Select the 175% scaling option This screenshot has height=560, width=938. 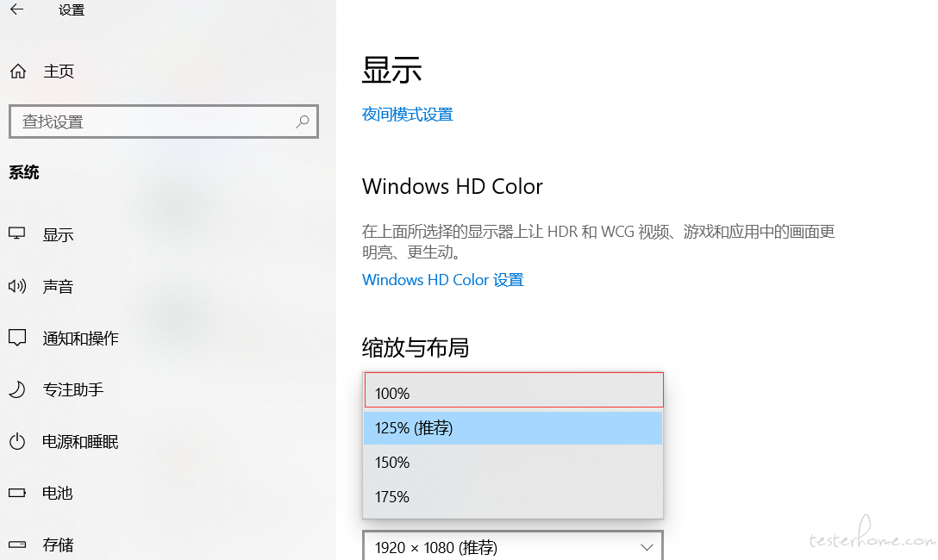pyautogui.click(x=513, y=496)
